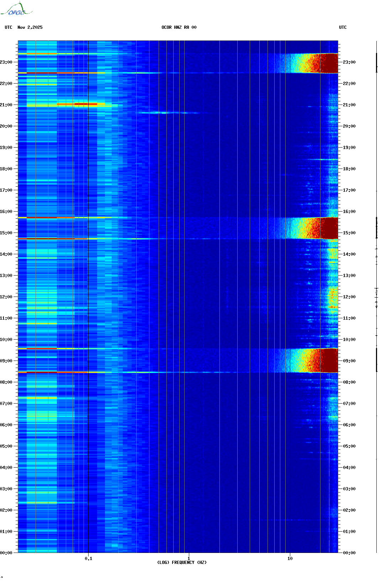The width and height of the screenshot is (392, 581).
Task: Click the right axis '12:00' label
Action: pyautogui.click(x=349, y=297)
